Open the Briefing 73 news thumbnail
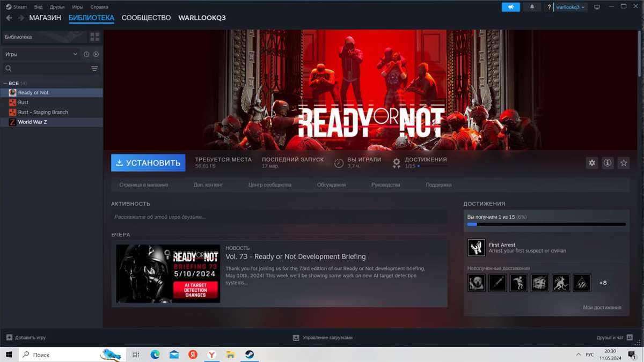 (x=168, y=274)
